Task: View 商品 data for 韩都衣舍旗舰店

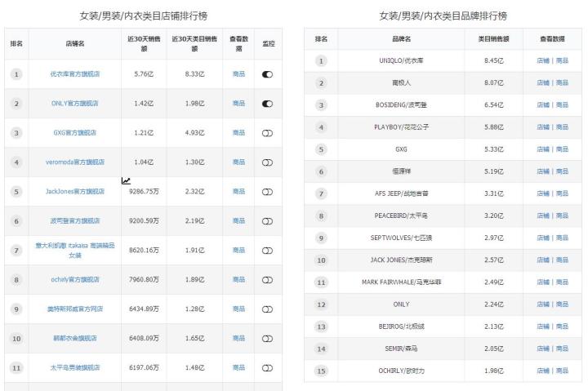Action: click(x=238, y=338)
